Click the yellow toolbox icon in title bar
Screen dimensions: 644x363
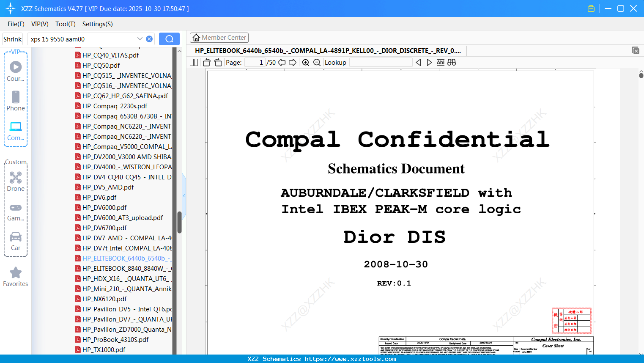pos(591,8)
